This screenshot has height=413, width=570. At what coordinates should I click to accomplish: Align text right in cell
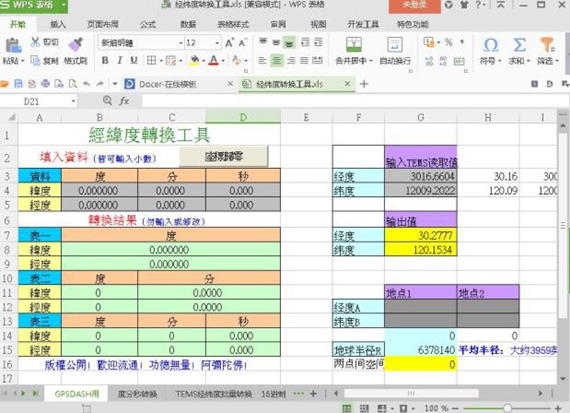[x=291, y=60]
